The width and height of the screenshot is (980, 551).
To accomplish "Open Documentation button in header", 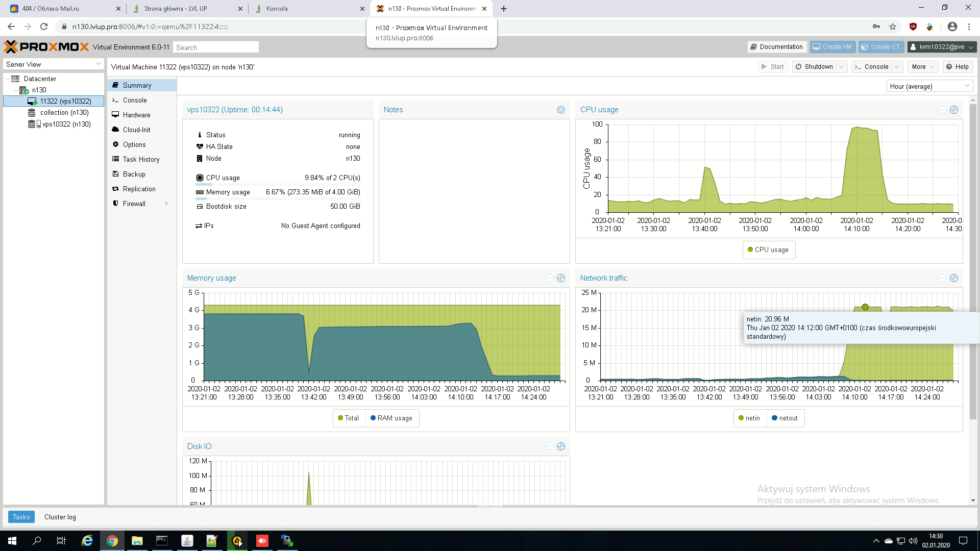I will tap(777, 47).
